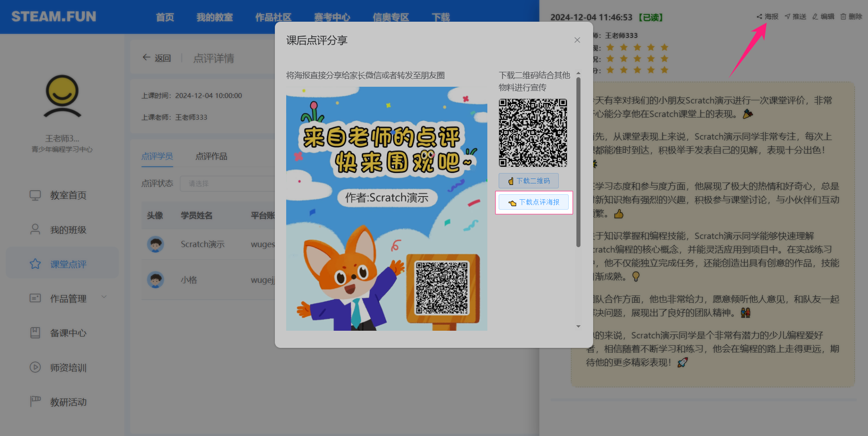The width and height of the screenshot is (868, 436).
Task: Click the teacher review poster image
Action: pos(387,209)
